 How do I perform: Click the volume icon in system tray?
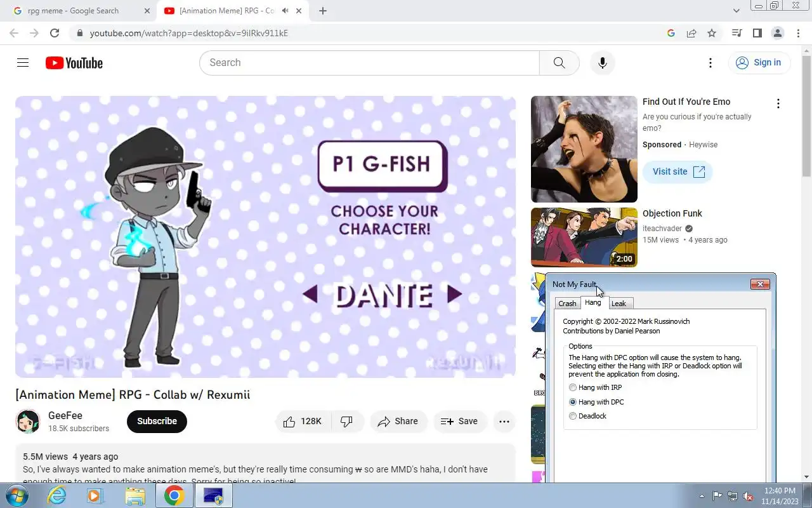tap(749, 497)
